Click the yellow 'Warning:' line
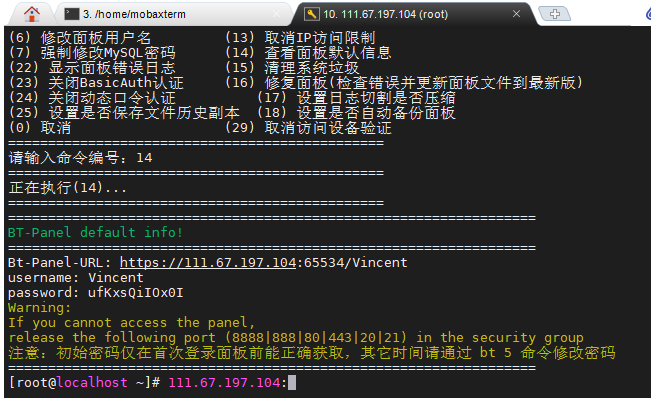The image size is (651, 398). [x=39, y=308]
